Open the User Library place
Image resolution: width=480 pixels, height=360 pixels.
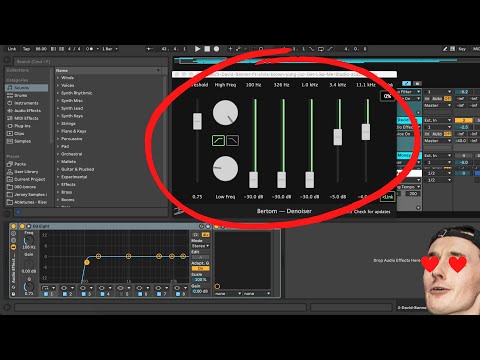click(27, 172)
